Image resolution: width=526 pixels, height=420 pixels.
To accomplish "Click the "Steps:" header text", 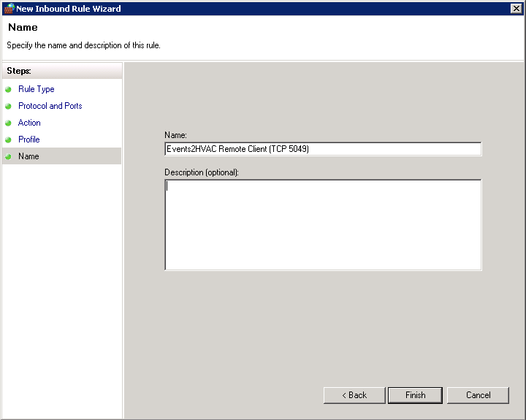I will pyautogui.click(x=19, y=71).
